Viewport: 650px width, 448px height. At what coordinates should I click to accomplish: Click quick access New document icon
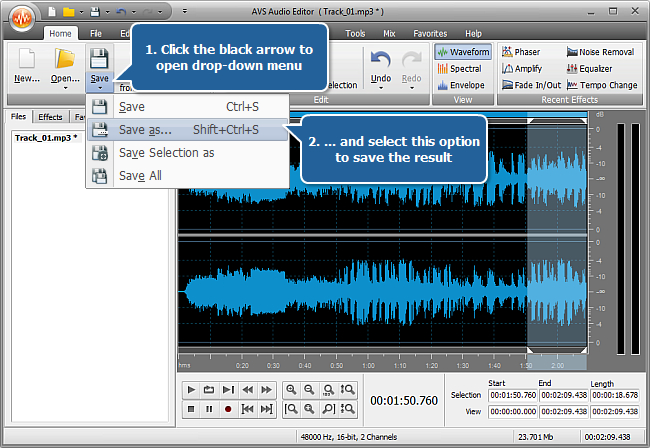52,12
